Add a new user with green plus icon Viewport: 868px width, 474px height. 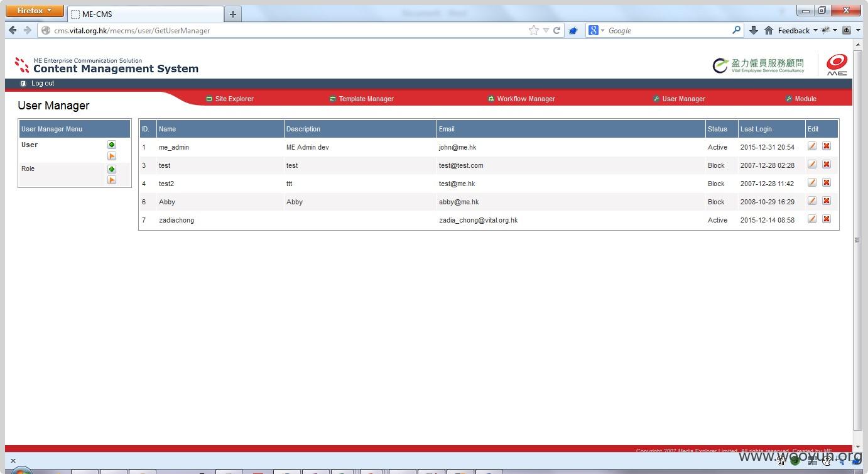[112, 145]
